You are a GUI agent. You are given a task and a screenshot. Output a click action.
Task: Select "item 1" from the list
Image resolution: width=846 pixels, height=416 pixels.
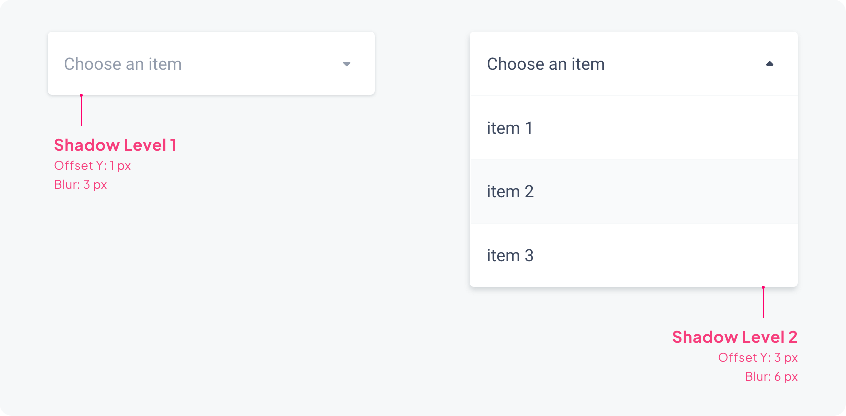510,128
